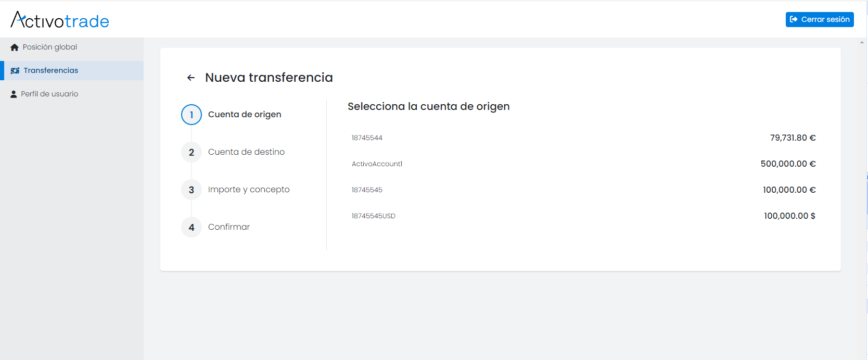The image size is (868, 360).
Task: Click the 79,731.80 € balance
Action: tap(793, 138)
